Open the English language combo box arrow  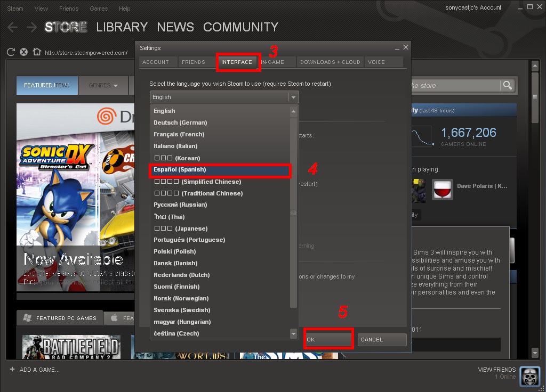pyautogui.click(x=293, y=97)
